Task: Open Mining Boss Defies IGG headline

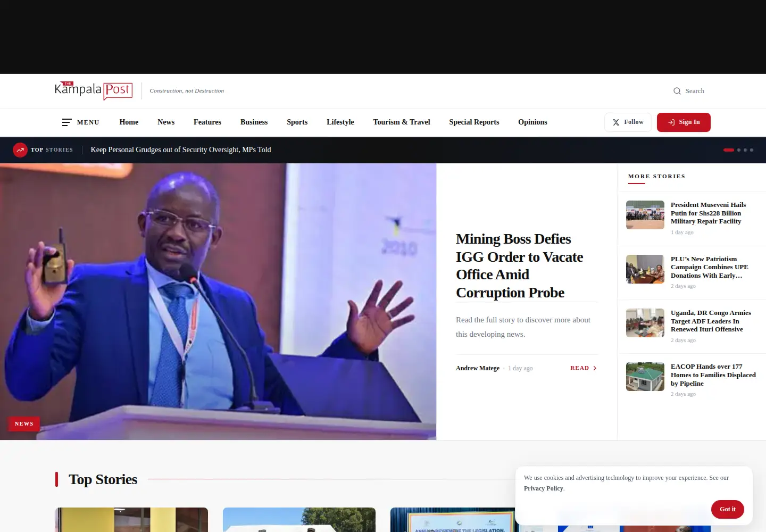Action: [x=520, y=266]
